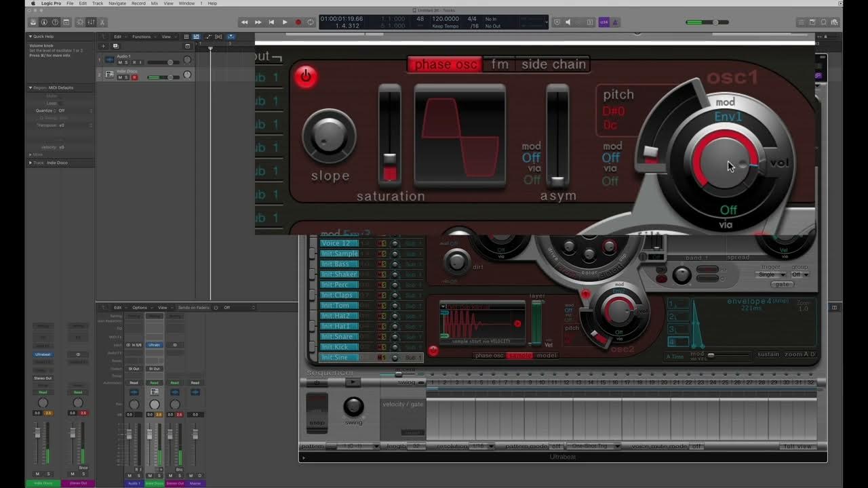Click the red Record transport button
The height and width of the screenshot is (488, 868).
tap(298, 22)
